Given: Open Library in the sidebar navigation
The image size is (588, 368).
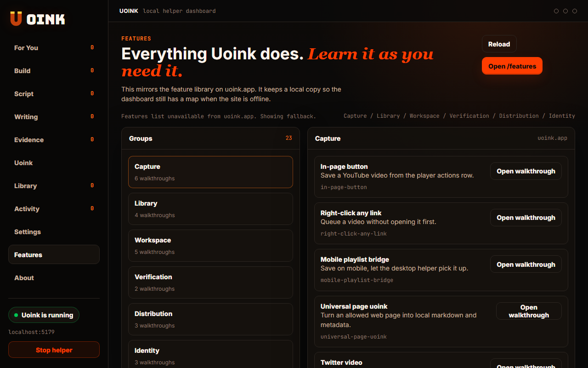Looking at the screenshot, I should [x=54, y=186].
